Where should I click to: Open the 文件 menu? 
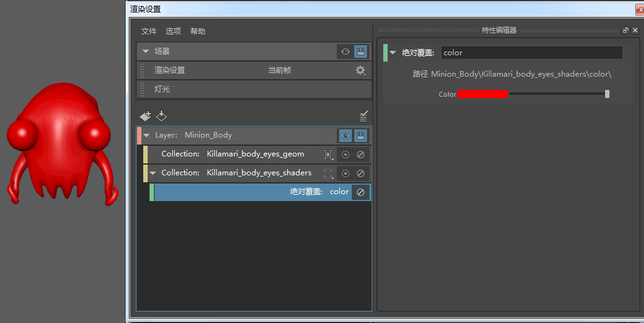tap(149, 31)
